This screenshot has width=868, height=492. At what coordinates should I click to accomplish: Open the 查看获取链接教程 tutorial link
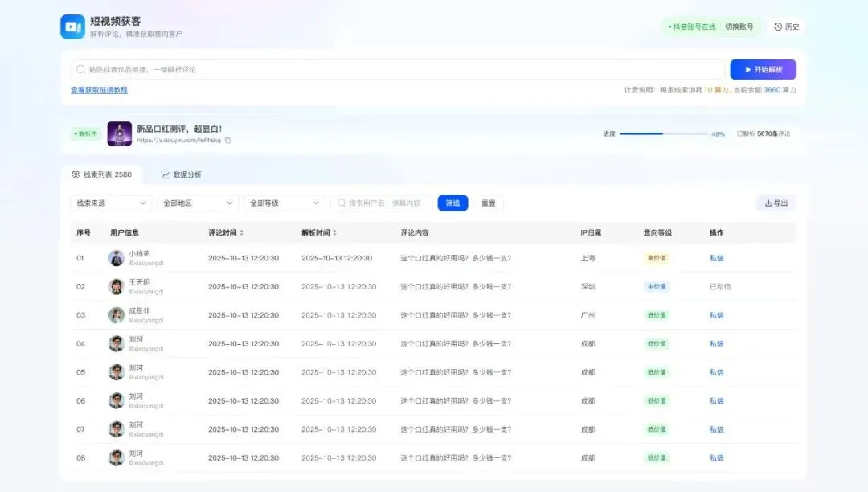pyautogui.click(x=100, y=88)
